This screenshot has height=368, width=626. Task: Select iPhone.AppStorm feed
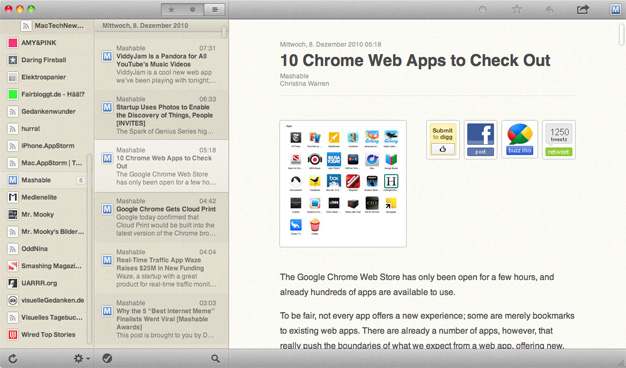click(47, 146)
